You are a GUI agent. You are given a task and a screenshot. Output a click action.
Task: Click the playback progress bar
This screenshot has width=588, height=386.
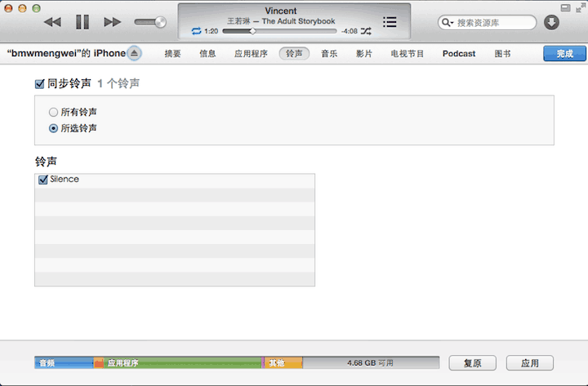tap(279, 31)
